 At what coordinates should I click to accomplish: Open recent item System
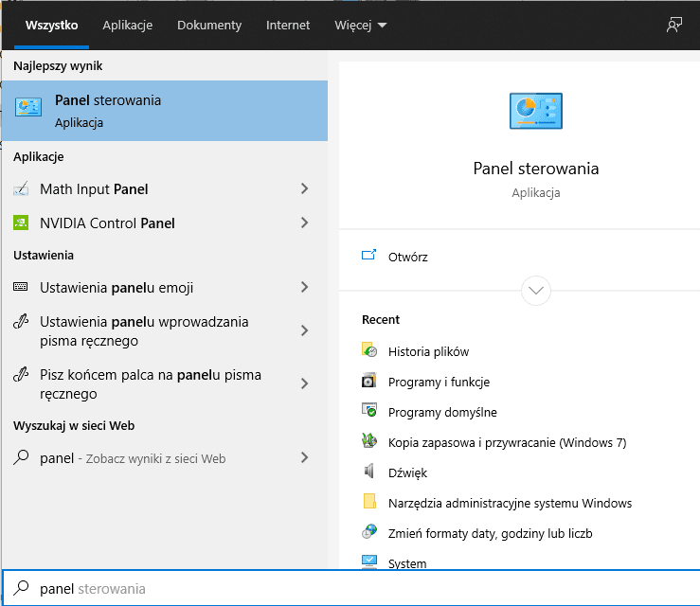tap(407, 563)
